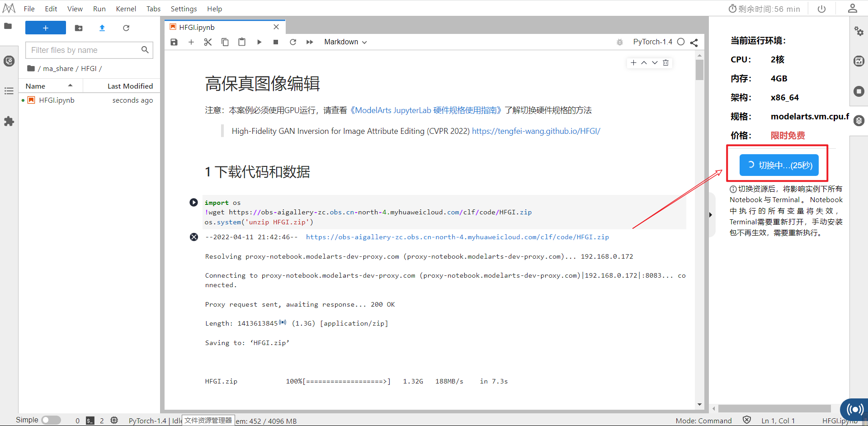Screen dimensions: 868x426
Task: Click the kernel status circle indicator
Action: 681,42
